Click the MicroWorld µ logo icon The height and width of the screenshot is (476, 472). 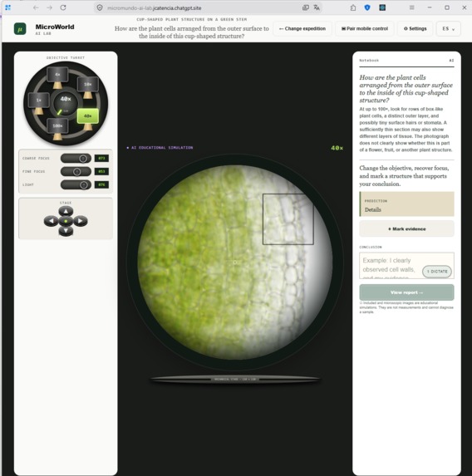point(20,29)
